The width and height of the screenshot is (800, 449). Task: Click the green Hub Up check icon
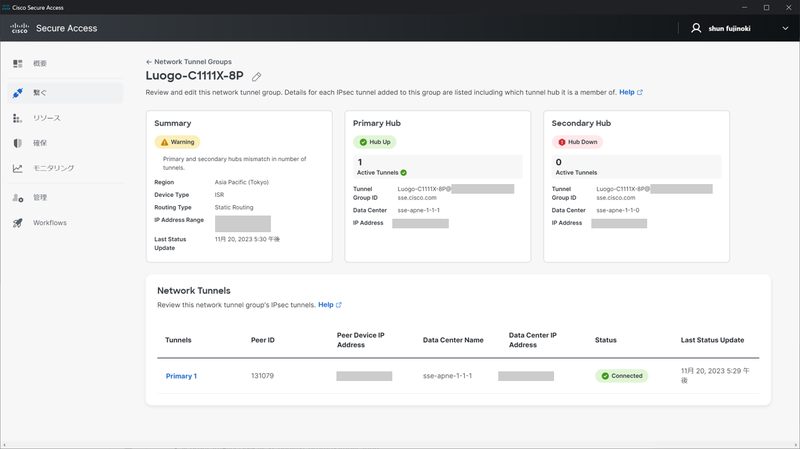[363, 142]
